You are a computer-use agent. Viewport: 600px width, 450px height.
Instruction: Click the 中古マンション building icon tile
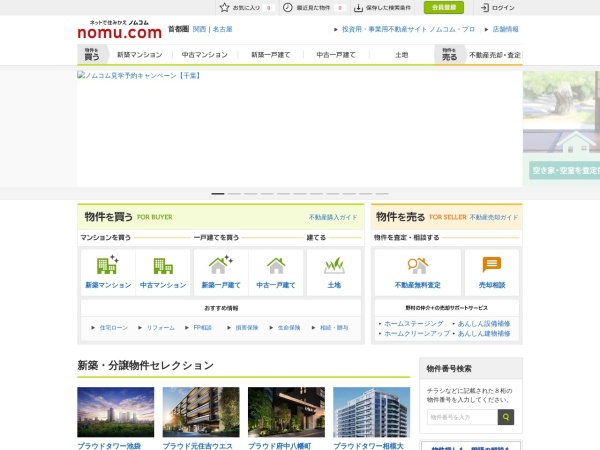pyautogui.click(x=163, y=272)
